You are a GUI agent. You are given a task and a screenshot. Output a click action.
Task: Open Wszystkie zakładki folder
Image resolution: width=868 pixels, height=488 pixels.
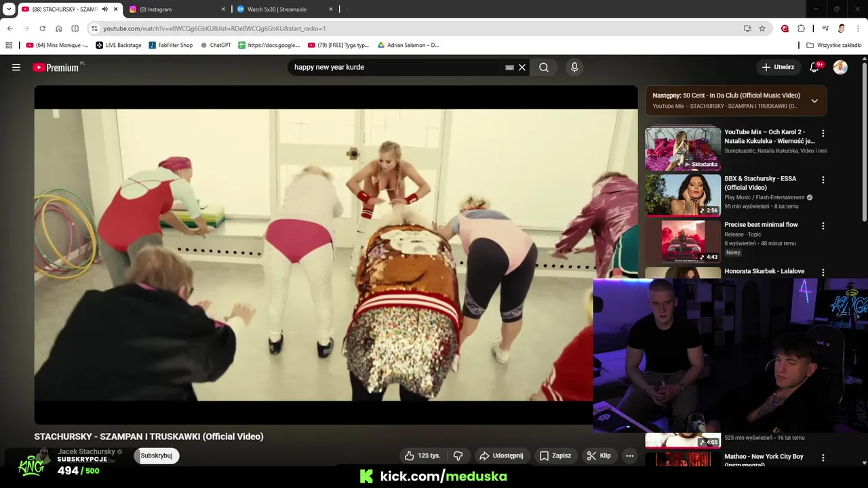(x=834, y=45)
